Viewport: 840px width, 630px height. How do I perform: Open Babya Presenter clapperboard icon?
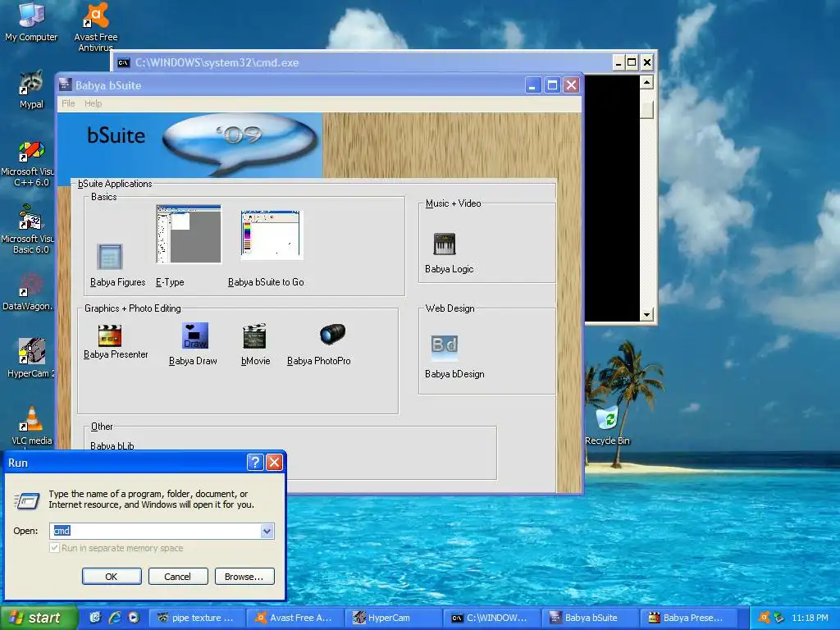[x=110, y=336]
